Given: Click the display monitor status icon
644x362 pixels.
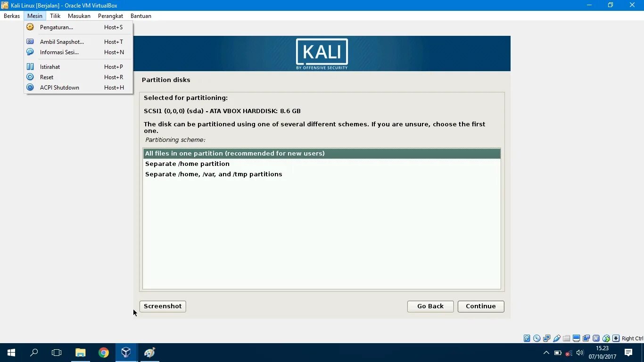Looking at the screenshot, I should pos(577,338).
